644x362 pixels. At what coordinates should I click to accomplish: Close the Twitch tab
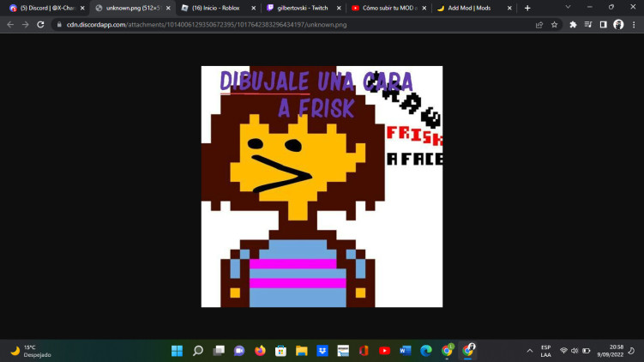339,8
